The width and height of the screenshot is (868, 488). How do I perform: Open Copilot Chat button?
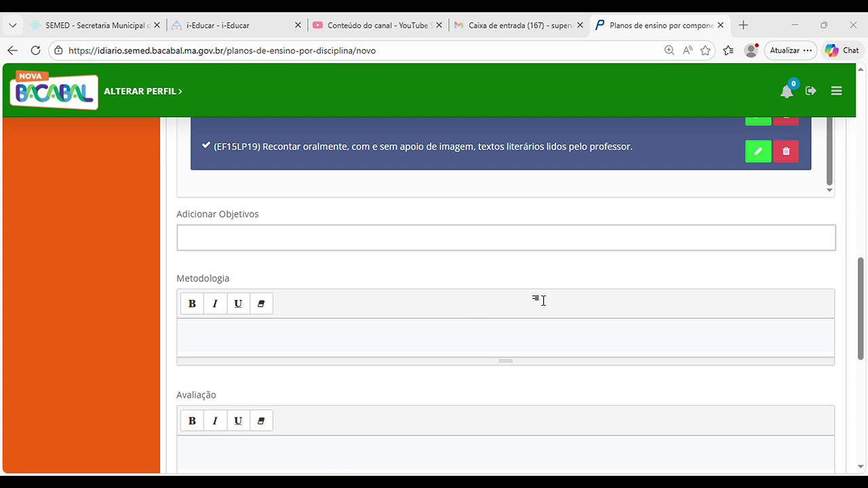842,50
